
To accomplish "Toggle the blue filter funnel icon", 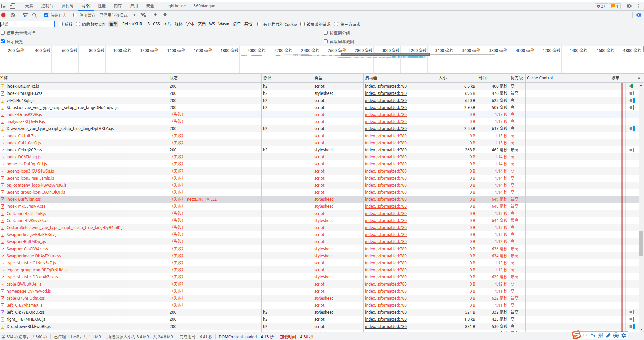I will (25, 15).
